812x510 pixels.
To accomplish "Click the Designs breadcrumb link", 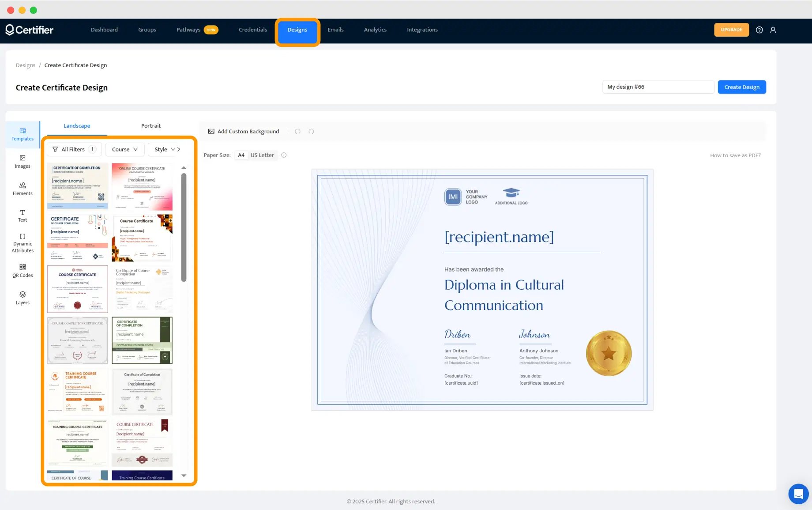I will coord(26,65).
